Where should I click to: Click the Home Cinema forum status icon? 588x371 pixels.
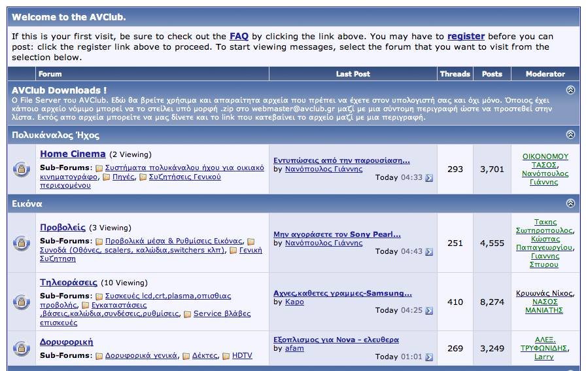click(22, 169)
